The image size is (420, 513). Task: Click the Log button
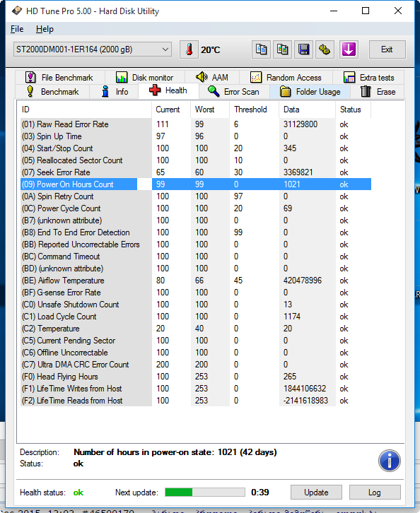[375, 493]
